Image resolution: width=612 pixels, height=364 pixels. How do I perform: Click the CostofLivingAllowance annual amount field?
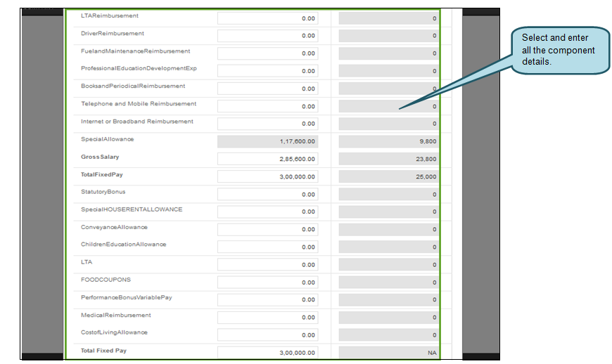[268, 335]
